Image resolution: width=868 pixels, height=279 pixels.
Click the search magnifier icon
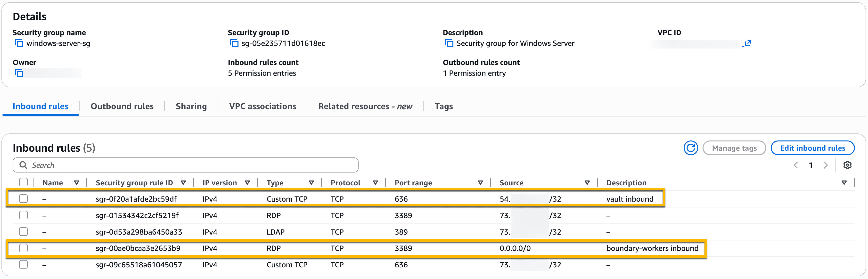click(x=23, y=165)
